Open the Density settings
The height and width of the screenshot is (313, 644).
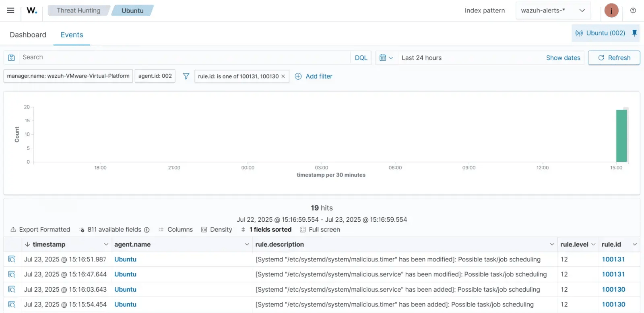pyautogui.click(x=217, y=229)
